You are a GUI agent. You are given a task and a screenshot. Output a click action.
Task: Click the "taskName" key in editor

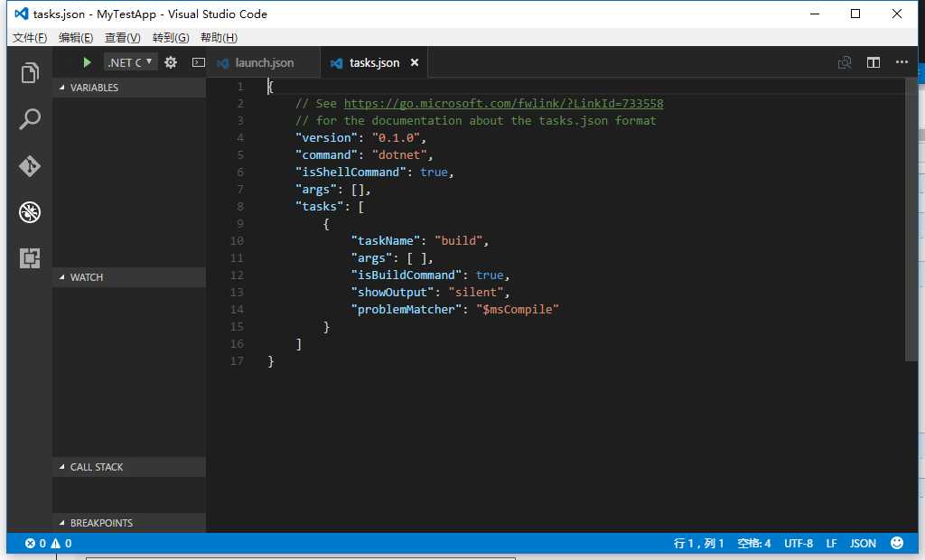coord(385,241)
